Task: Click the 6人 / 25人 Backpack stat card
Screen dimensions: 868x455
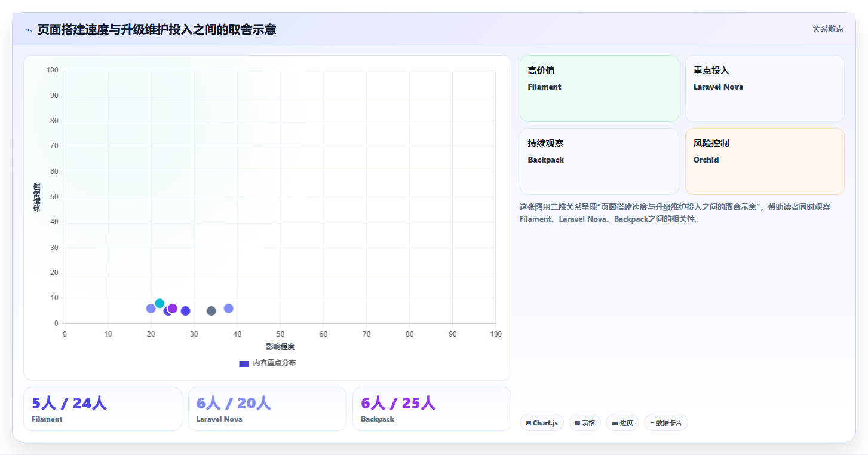Action: [x=432, y=409]
